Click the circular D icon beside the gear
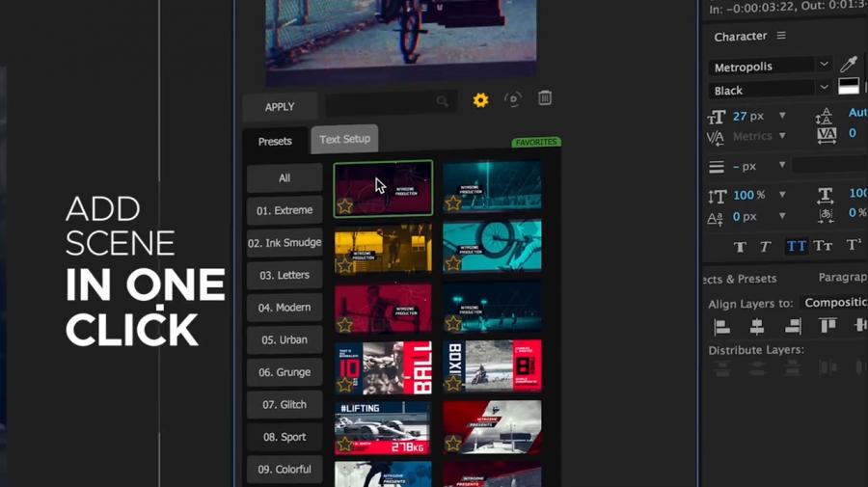Image resolution: width=868 pixels, height=487 pixels. click(x=513, y=99)
